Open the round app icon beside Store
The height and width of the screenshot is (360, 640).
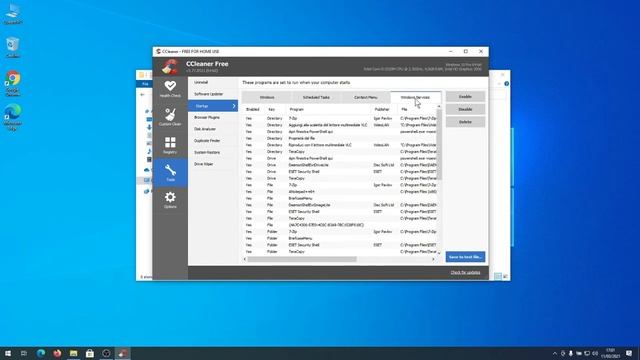click(106, 353)
